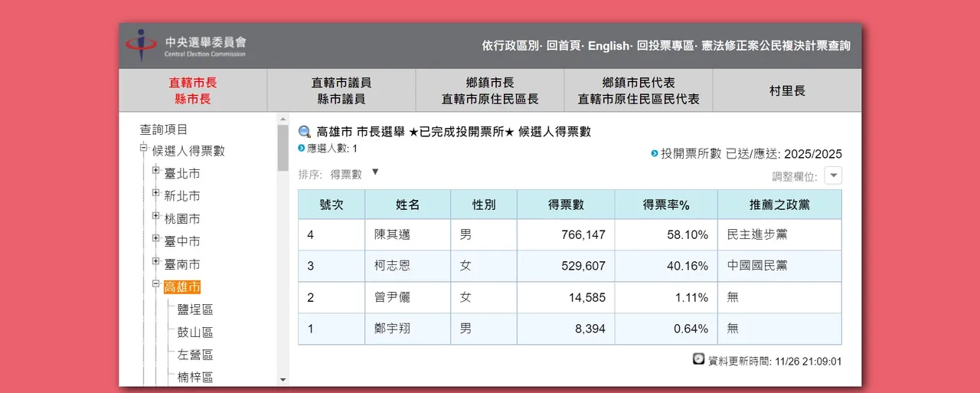Click vote share 58.10%
Image resolution: width=980 pixels, height=393 pixels.
point(688,235)
